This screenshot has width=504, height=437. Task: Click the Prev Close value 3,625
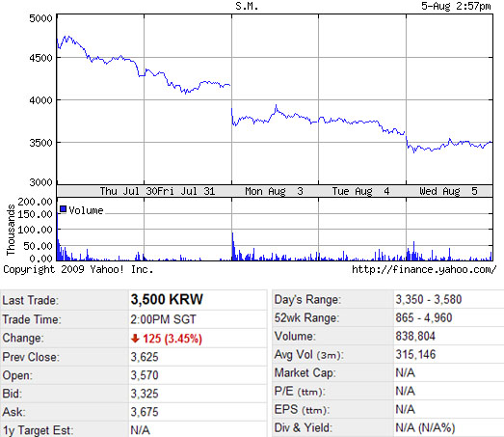pos(145,357)
